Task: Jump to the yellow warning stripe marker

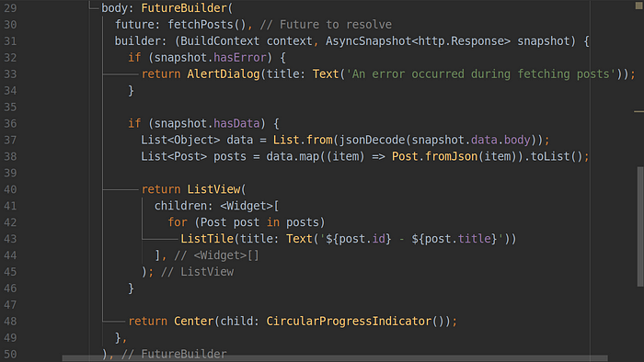Action: pos(638,111)
